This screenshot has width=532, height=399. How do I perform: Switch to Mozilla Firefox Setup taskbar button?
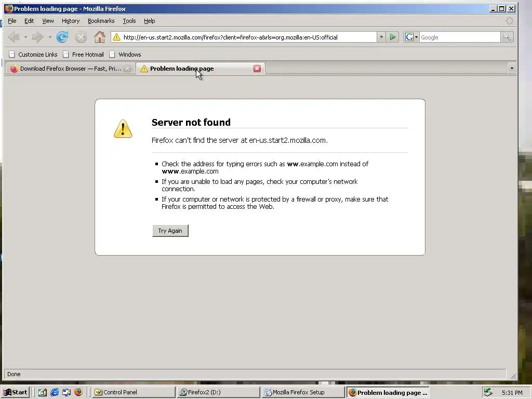(x=303, y=392)
